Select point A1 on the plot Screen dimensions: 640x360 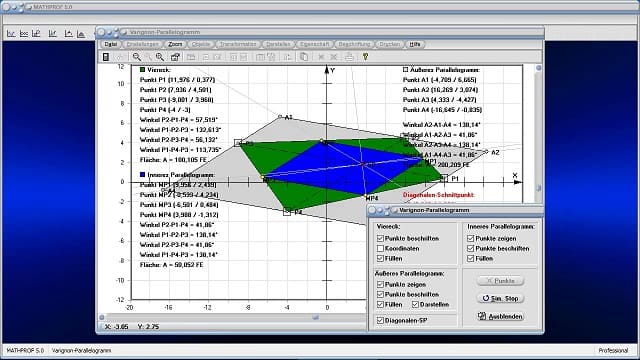click(x=280, y=117)
